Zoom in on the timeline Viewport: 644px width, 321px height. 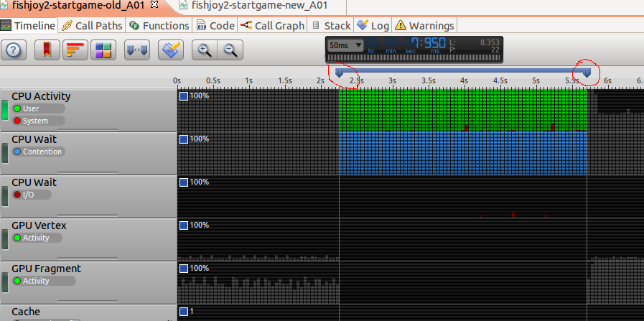point(205,50)
